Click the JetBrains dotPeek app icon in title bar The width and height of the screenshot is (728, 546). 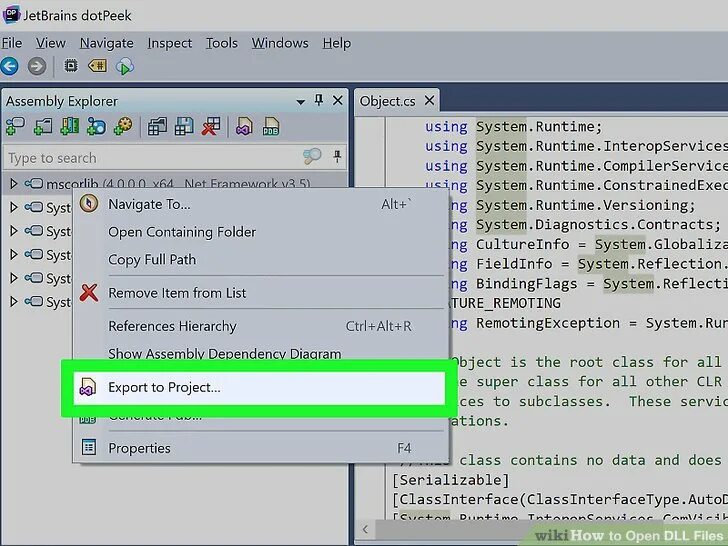[11, 15]
